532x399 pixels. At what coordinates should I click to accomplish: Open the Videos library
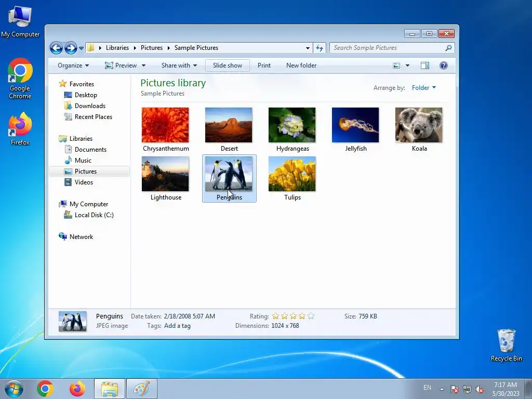point(84,182)
